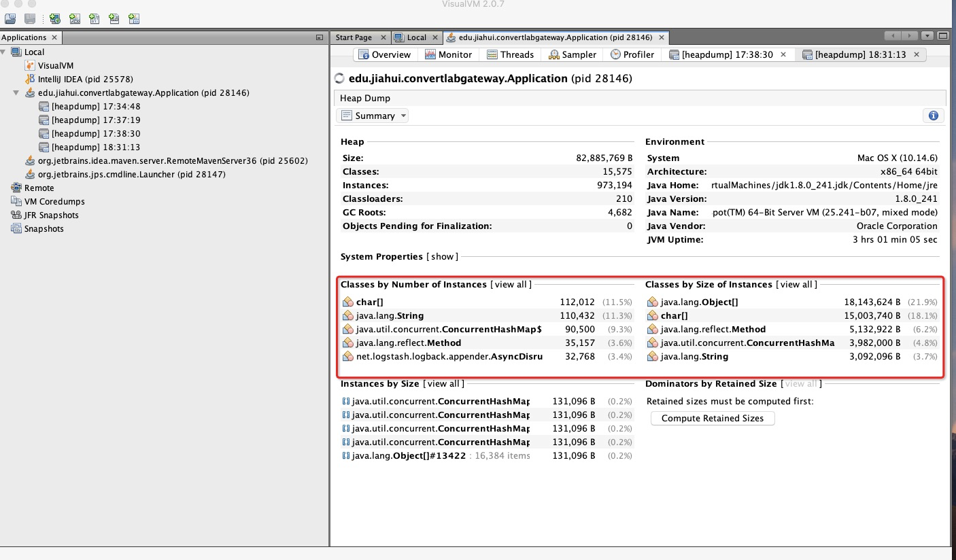
Task: Open the Monitor tab
Action: (x=448, y=54)
